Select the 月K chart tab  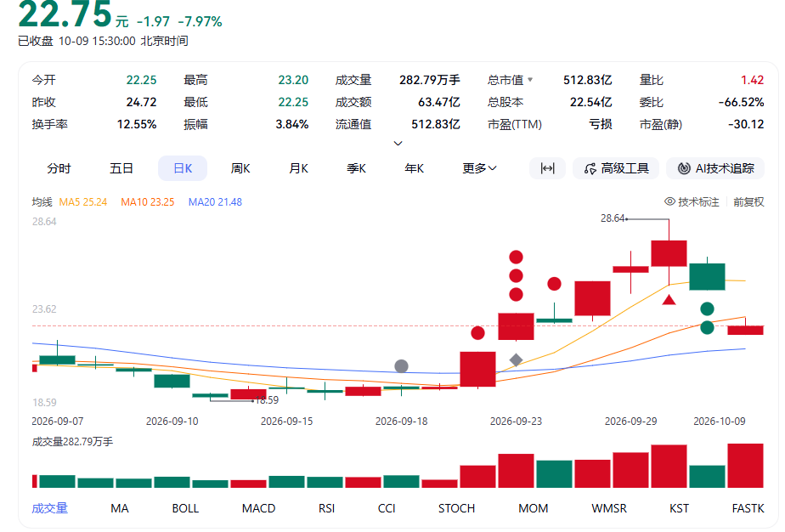[298, 168]
